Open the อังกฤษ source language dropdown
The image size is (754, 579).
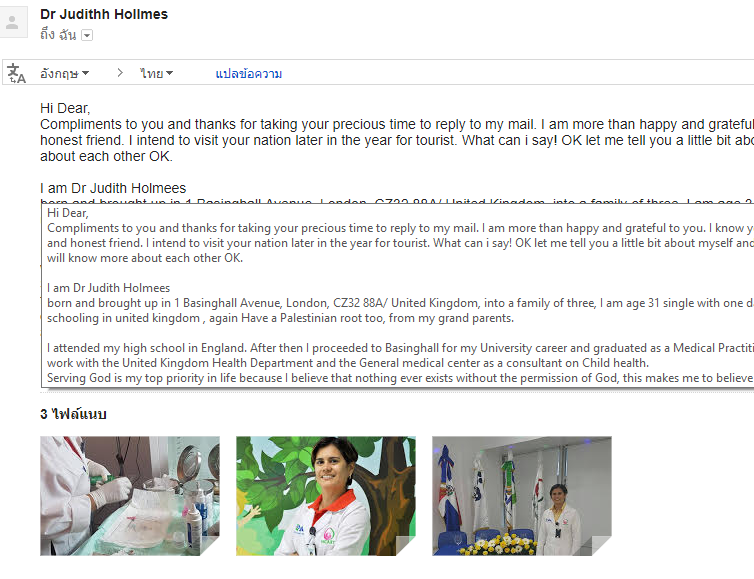(64, 73)
